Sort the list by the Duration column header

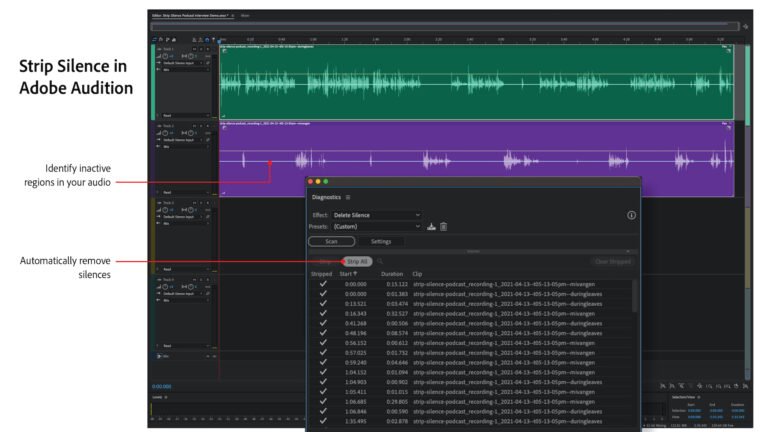click(x=392, y=274)
